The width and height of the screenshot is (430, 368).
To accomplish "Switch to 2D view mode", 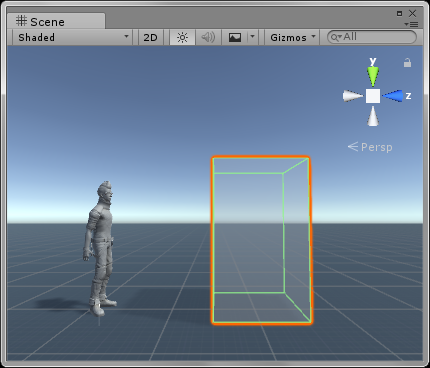I will tap(150, 37).
